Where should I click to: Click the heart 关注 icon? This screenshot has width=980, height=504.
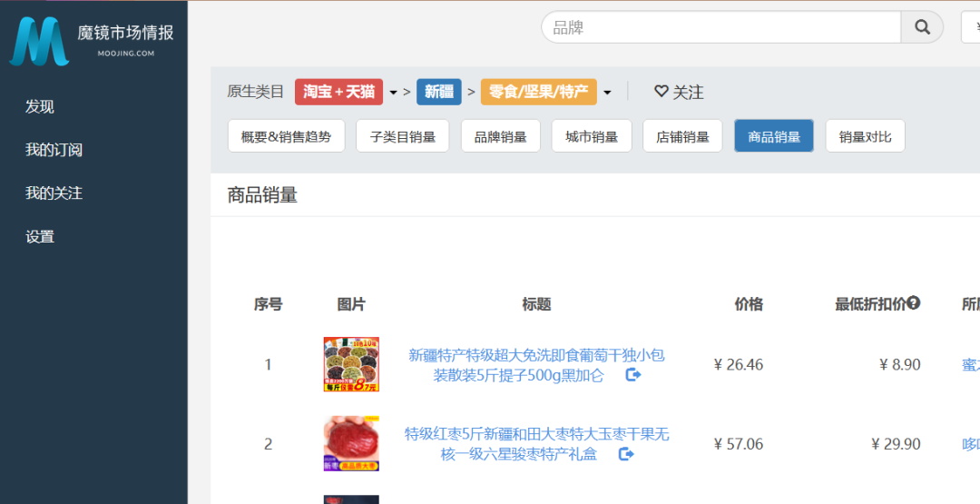[661, 92]
